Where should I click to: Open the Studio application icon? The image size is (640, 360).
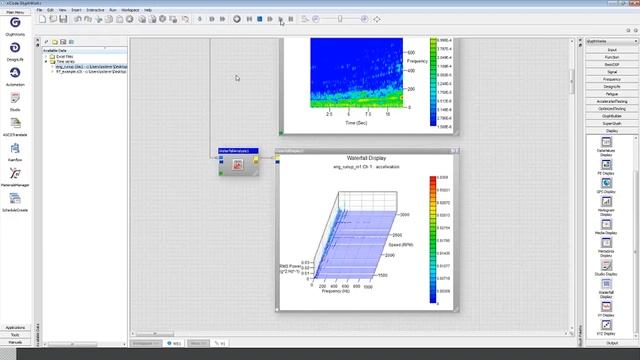pos(15,98)
